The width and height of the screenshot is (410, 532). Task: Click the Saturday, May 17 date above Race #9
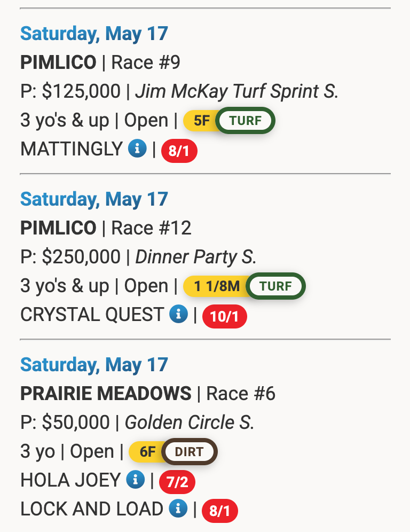pos(94,34)
